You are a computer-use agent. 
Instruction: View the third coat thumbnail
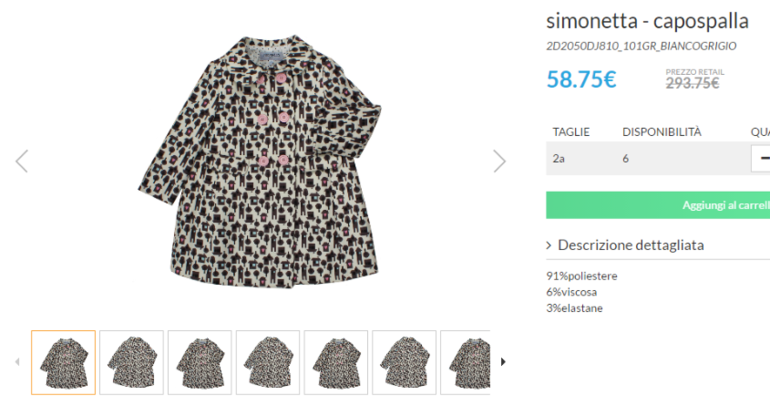click(x=200, y=362)
